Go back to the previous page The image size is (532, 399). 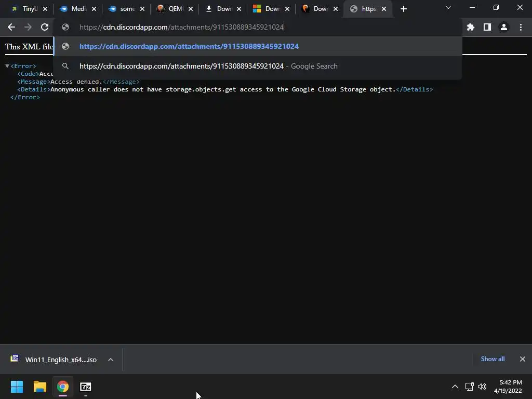[x=11, y=27]
